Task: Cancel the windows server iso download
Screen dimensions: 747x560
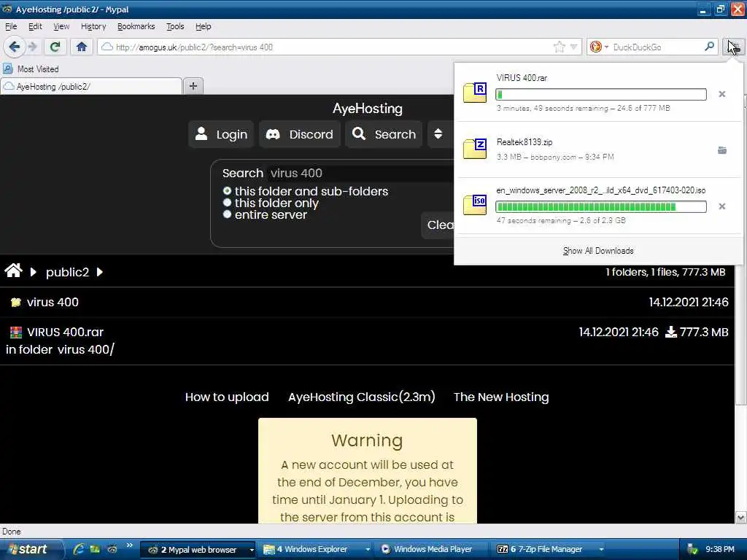Action: tap(721, 206)
